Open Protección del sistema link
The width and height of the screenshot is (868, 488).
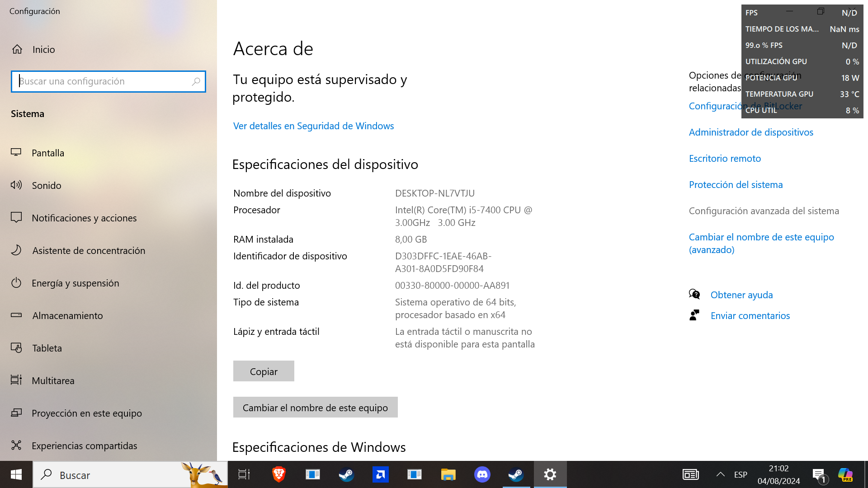point(735,185)
